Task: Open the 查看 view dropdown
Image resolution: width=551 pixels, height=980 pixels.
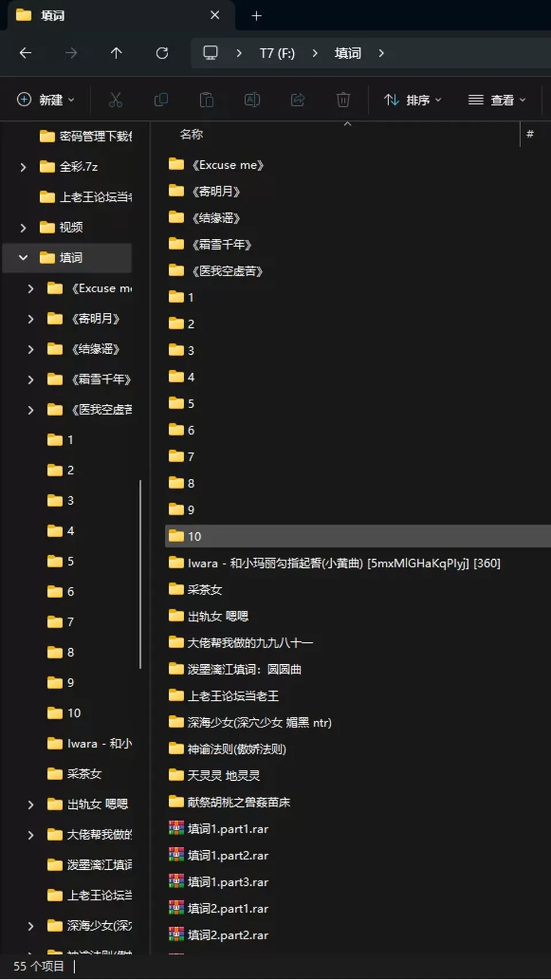Action: pos(497,100)
